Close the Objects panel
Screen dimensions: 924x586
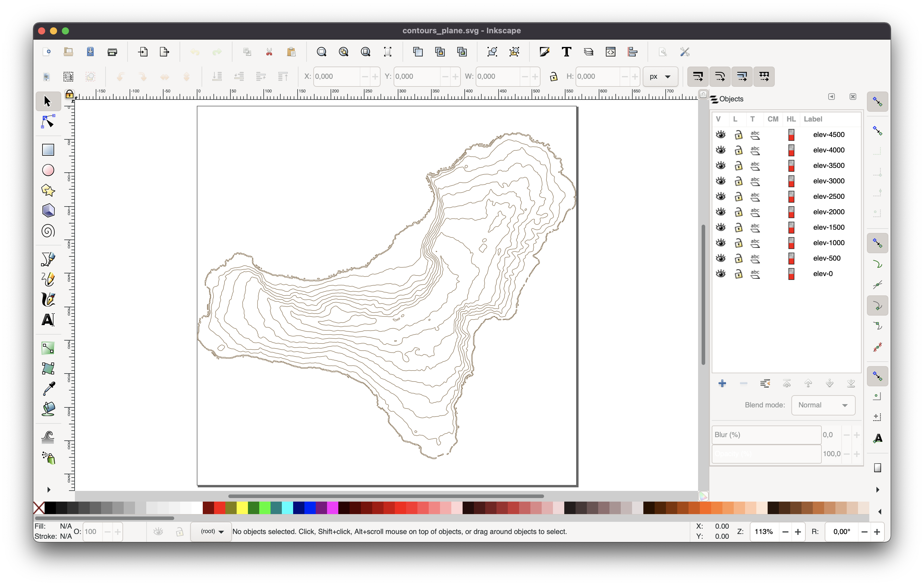point(853,97)
